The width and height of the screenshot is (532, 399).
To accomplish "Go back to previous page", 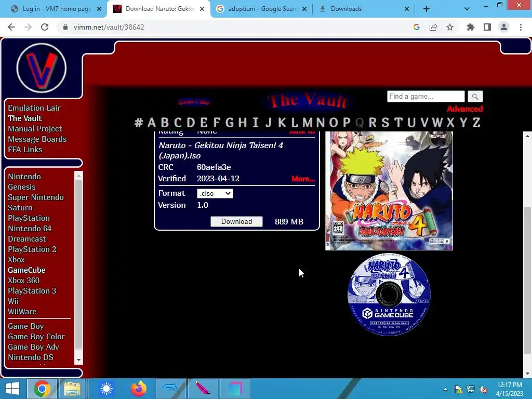I will tap(11, 27).
